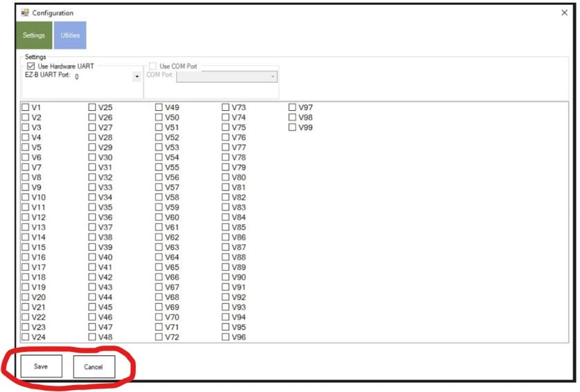The height and width of the screenshot is (392, 580).
Task: Open the COM Port dropdown
Action: pos(274,77)
